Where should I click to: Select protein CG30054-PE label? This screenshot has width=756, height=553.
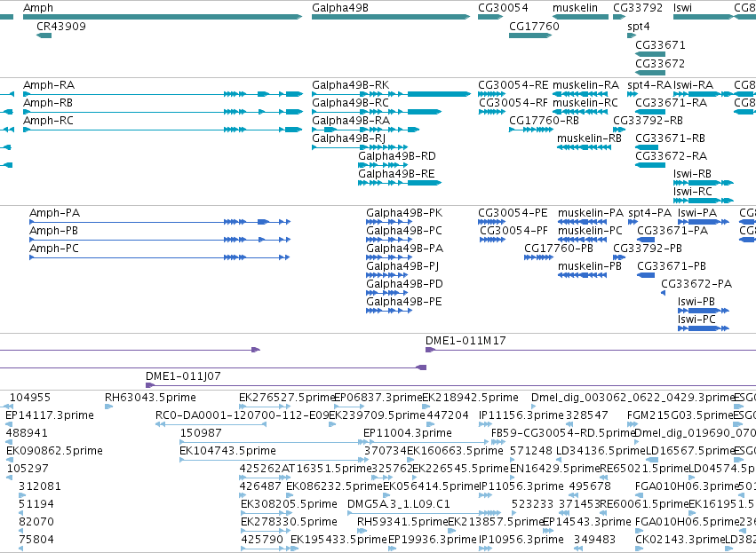[x=513, y=213]
